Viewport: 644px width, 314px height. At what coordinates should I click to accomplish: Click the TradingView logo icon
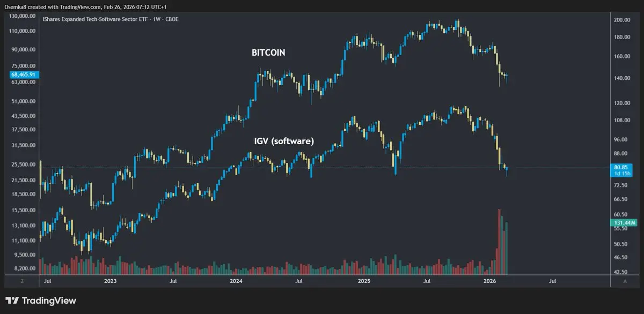[12, 301]
